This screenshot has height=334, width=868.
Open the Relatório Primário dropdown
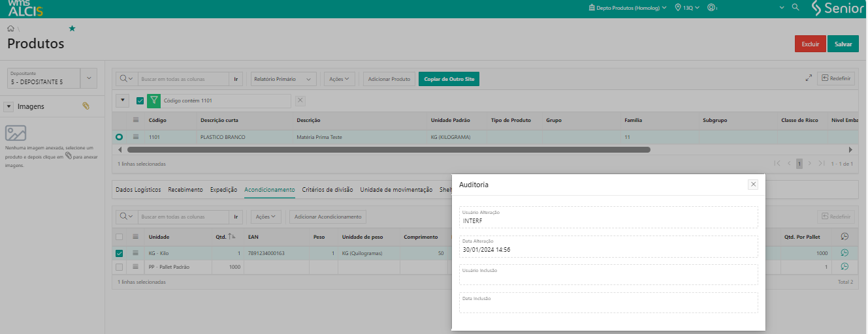click(283, 79)
